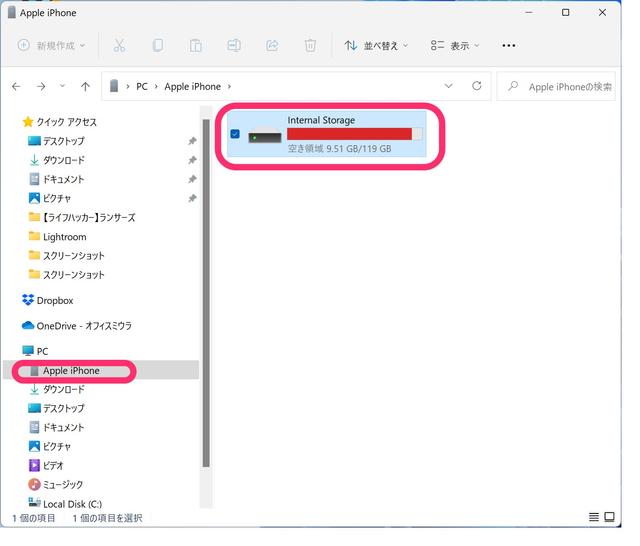Go back with the left arrow
The height and width of the screenshot is (546, 640).
(x=16, y=87)
